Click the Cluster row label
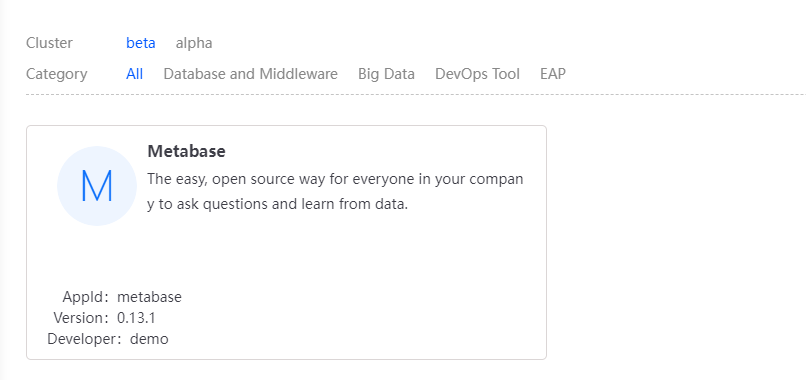The height and width of the screenshot is (380, 806). point(49,43)
